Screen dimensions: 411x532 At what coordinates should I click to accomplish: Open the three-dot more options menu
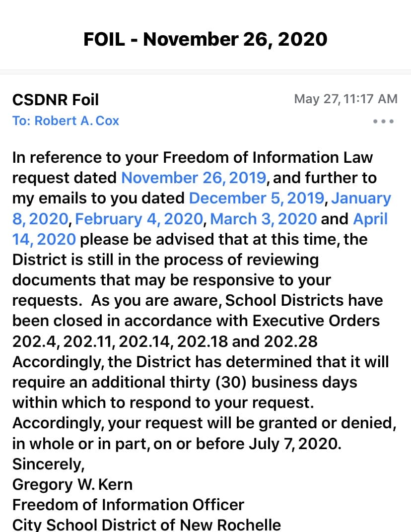[383, 122]
